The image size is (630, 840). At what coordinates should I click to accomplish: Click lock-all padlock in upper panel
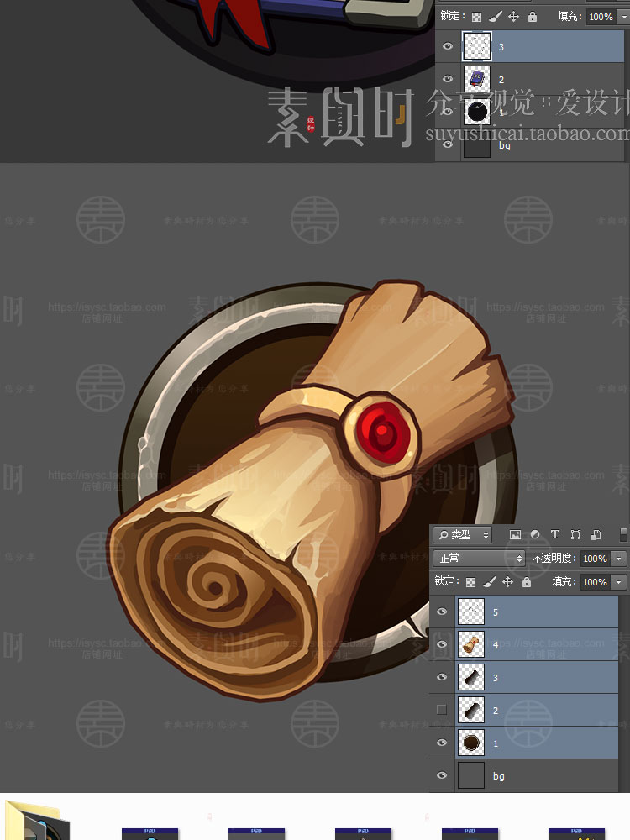[533, 17]
